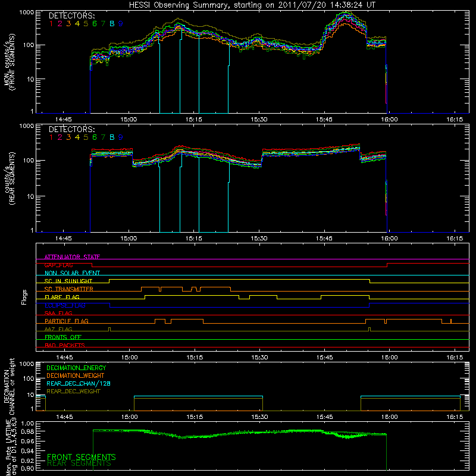Select detector 4 label in front segments legend
The image size is (476, 476).
(77, 23)
